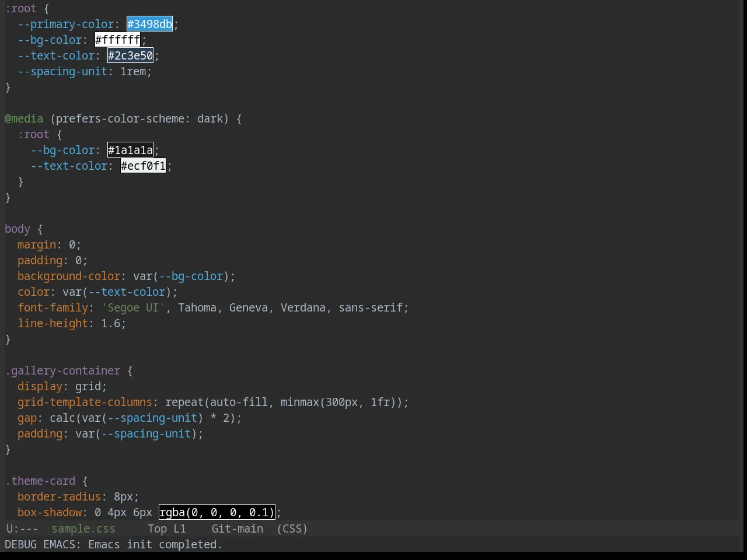Screen dimensions: 747x560
Task: Click the display: grid declaration
Action: point(62,386)
